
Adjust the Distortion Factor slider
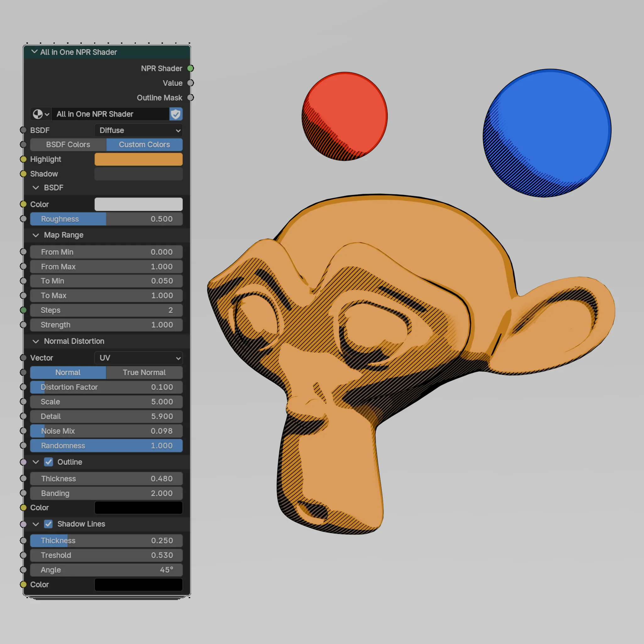point(106,387)
